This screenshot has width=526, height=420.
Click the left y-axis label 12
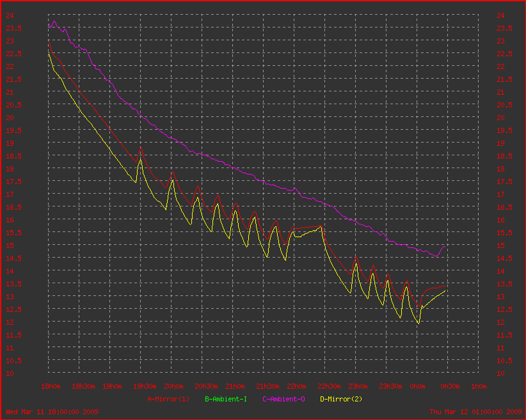coord(10,322)
